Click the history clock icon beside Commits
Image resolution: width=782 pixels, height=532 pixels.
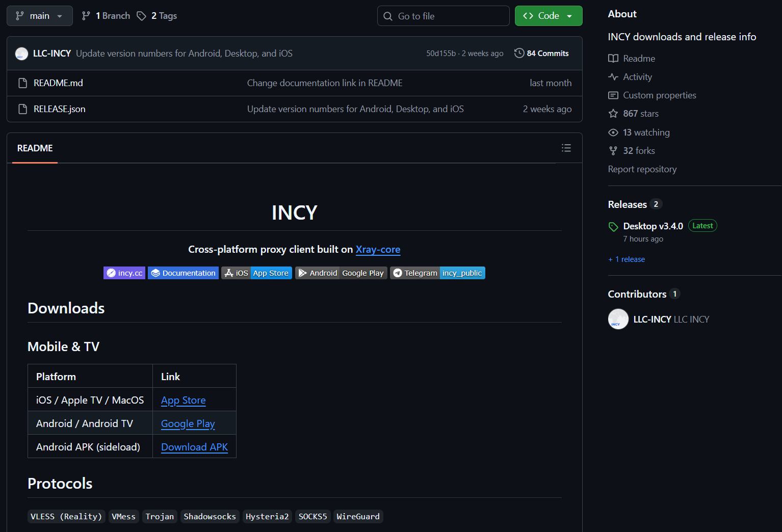[519, 53]
